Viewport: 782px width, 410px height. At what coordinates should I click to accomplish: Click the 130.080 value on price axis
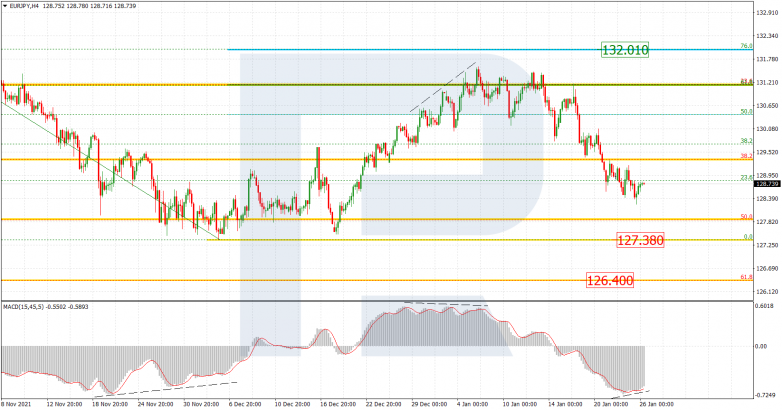[x=767, y=129]
